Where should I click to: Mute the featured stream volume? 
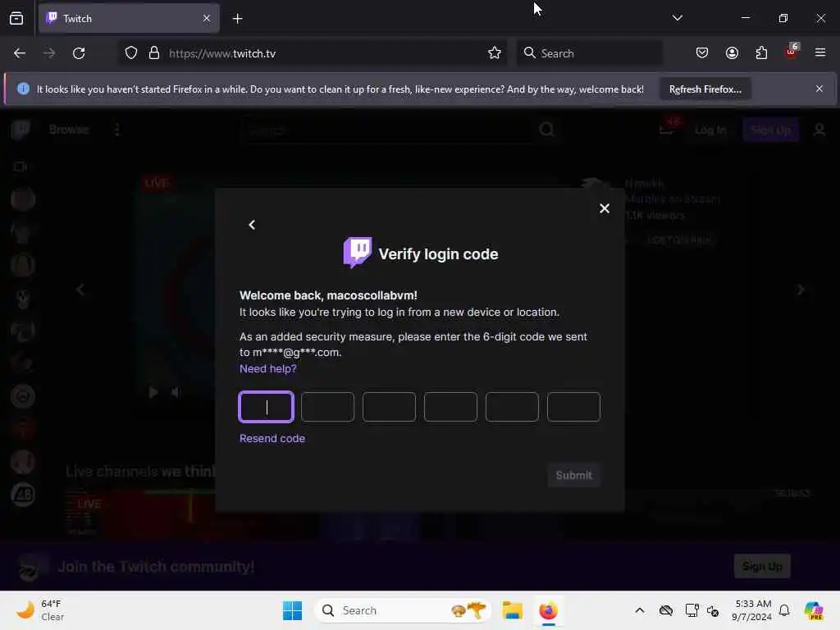coord(176,393)
